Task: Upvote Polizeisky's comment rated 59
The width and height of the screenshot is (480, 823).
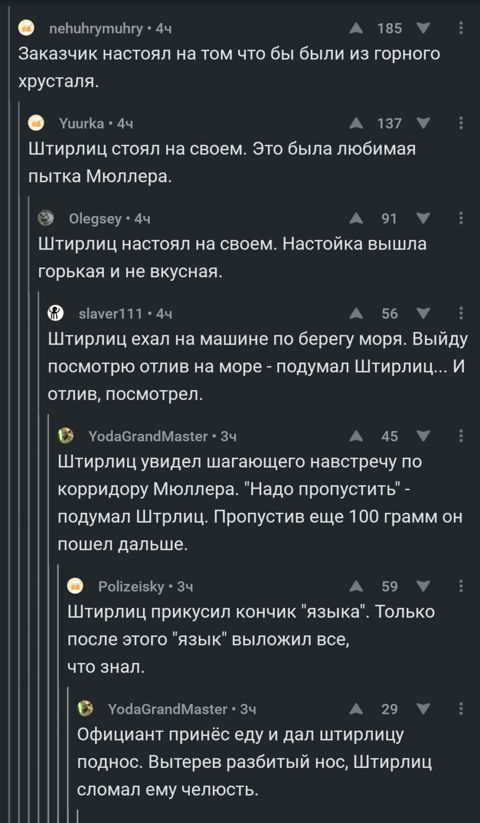Action: pos(356,586)
